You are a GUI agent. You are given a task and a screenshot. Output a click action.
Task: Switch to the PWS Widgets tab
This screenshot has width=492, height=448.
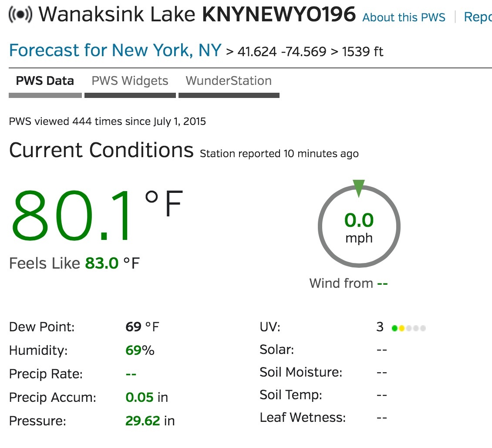point(130,81)
